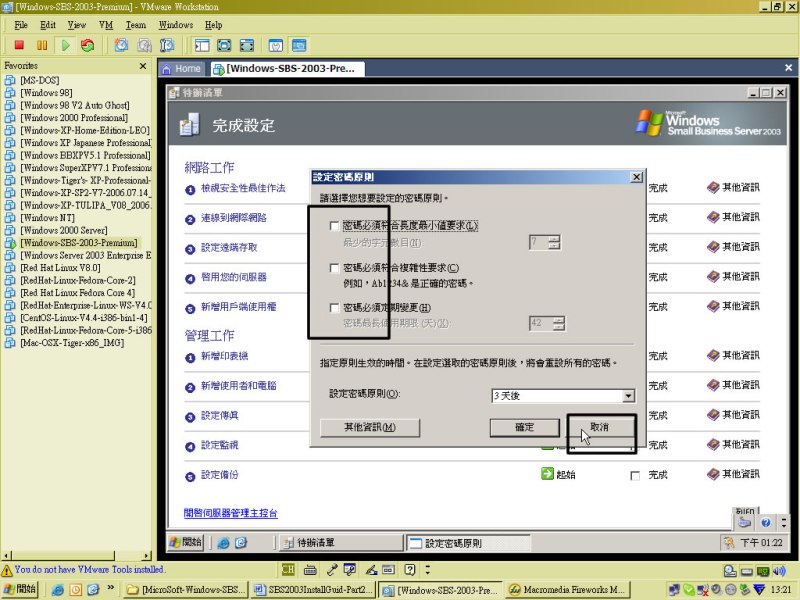Click Macromedia Fireworks host taskbar button
800x600 pixels.
point(568,590)
